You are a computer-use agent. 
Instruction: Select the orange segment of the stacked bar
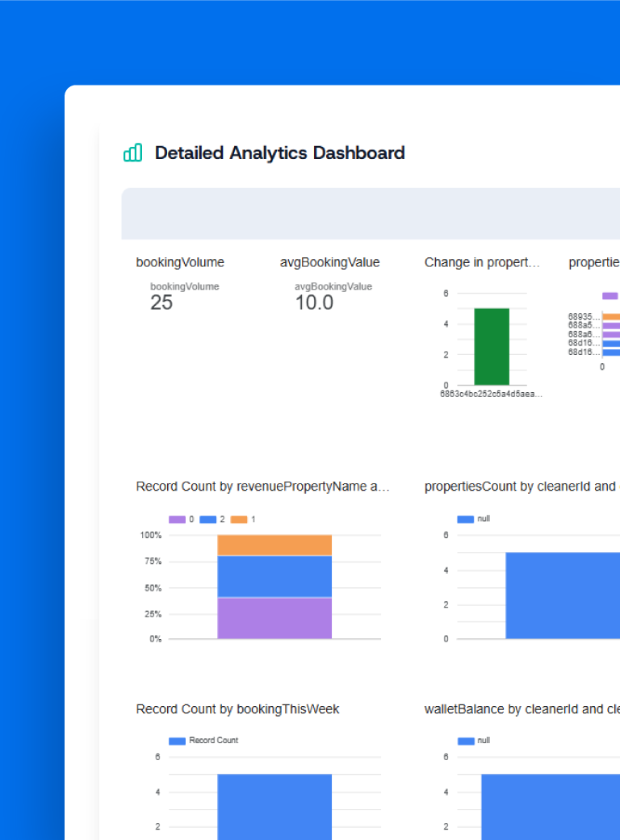coord(274,545)
